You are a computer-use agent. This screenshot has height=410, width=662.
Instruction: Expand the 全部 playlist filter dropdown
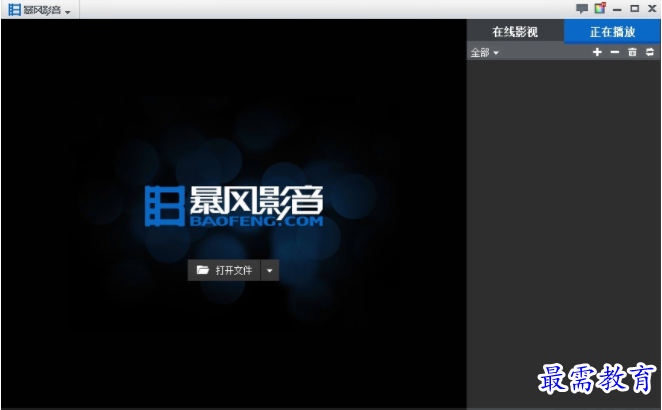click(x=484, y=53)
